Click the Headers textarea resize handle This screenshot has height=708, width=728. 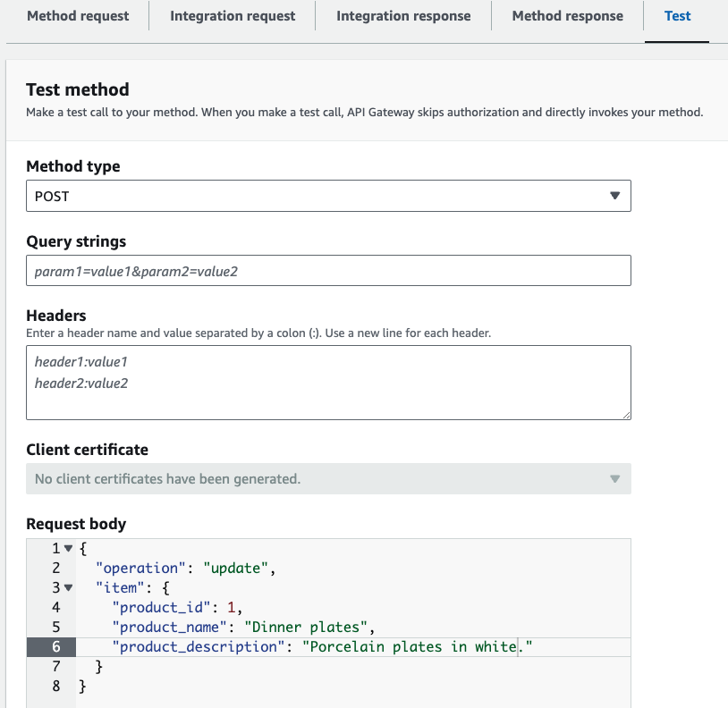(626, 415)
